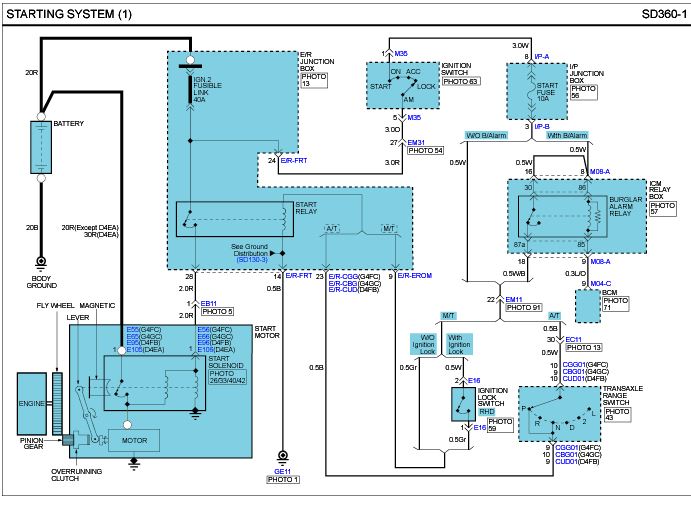
Task: Open PHOTO 56 for I/P junction box
Action: click(583, 92)
